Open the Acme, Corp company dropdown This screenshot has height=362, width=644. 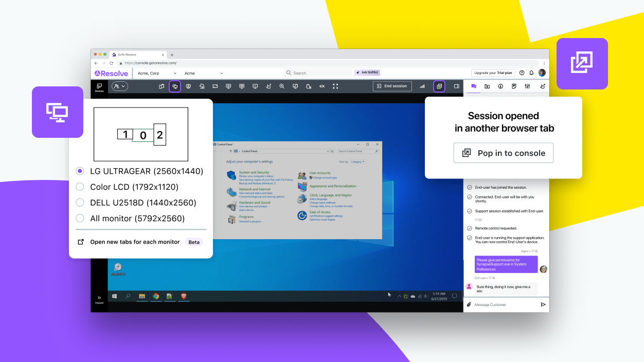coord(156,73)
